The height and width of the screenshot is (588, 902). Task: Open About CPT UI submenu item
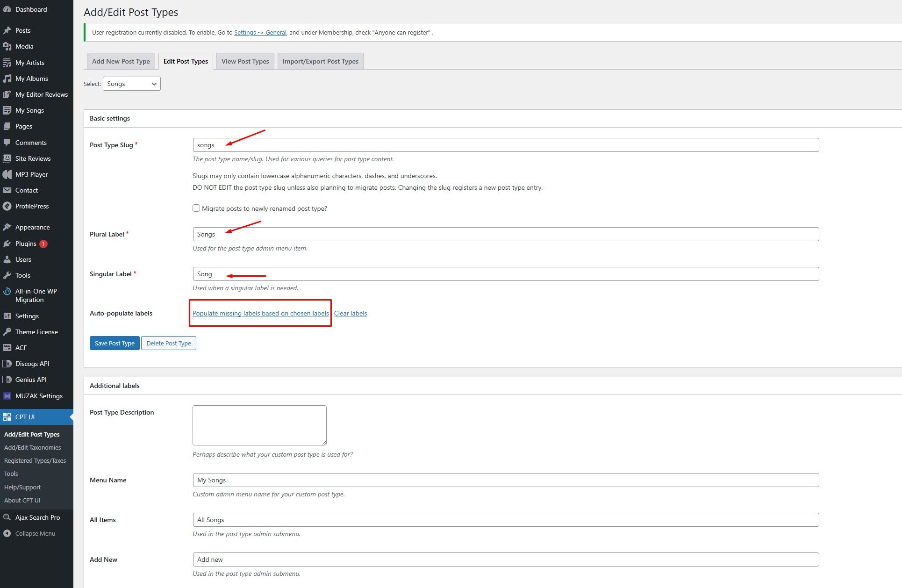[22, 500]
